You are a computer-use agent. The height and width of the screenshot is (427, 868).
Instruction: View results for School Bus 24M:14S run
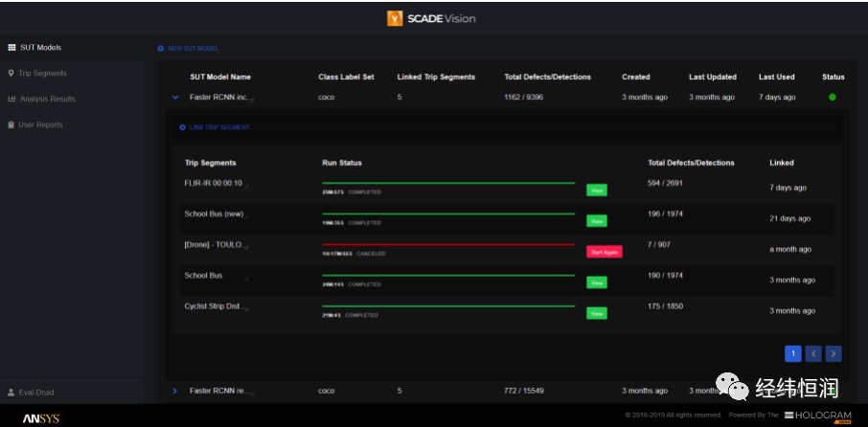pyautogui.click(x=597, y=282)
